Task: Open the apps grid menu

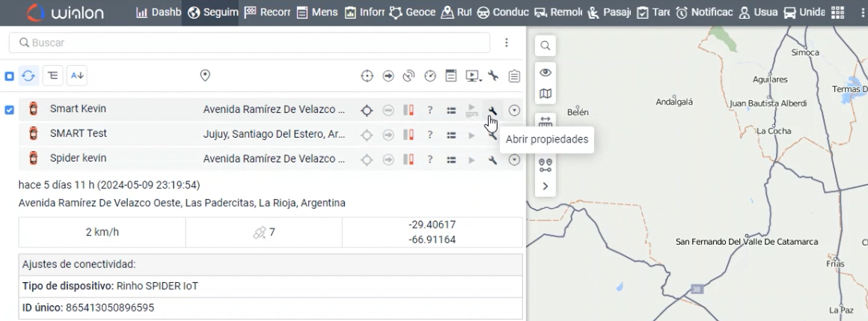Action: tap(837, 12)
